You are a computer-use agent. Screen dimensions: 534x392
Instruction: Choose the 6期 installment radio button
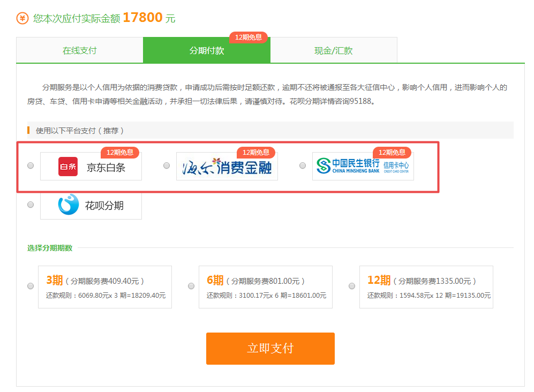tap(191, 286)
